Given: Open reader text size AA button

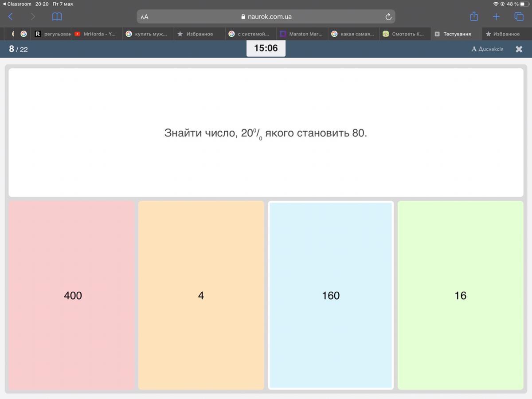Looking at the screenshot, I should click(x=145, y=17).
